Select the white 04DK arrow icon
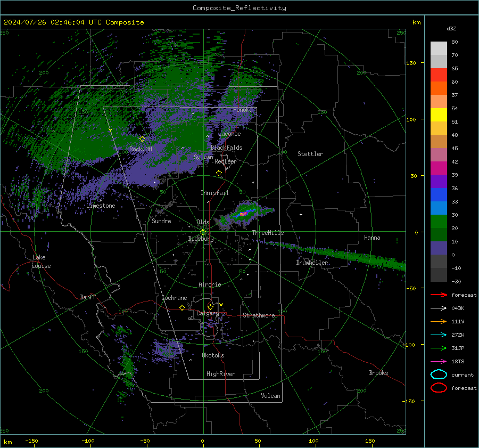Screen dimensions: 479x448 click(439, 308)
